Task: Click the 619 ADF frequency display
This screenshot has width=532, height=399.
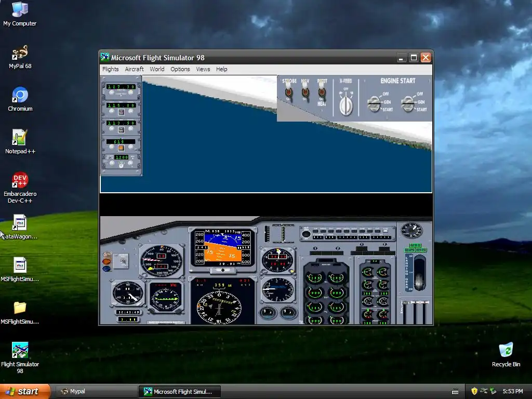Action: pyautogui.click(x=121, y=141)
